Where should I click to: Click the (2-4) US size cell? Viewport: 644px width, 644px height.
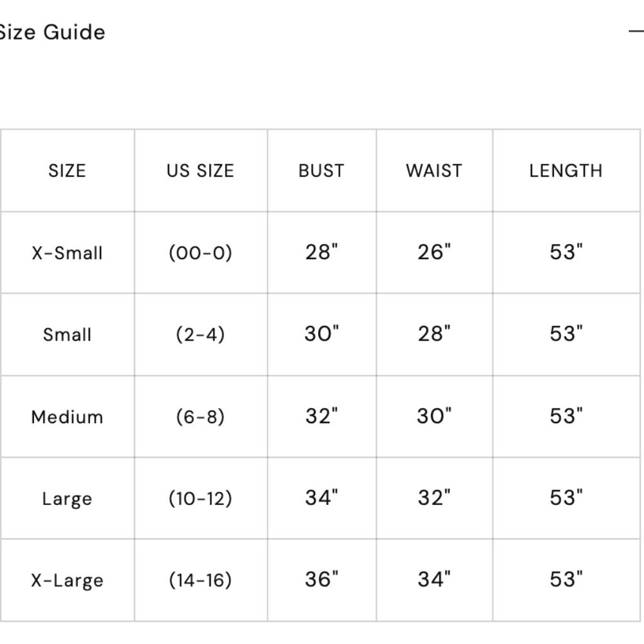(200, 334)
